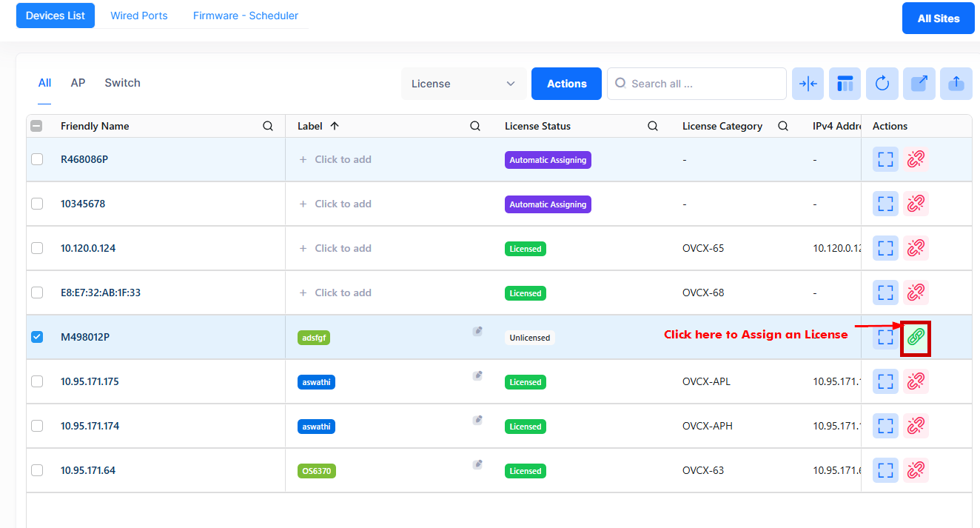
Task: Click the OS6370 label tag
Action: click(317, 471)
